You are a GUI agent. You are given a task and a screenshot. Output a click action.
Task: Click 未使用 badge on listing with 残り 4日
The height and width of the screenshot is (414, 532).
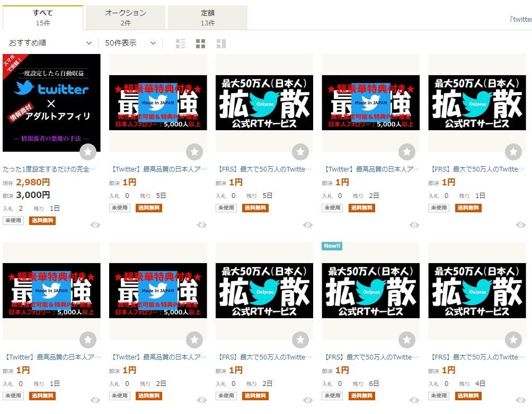(x=439, y=395)
